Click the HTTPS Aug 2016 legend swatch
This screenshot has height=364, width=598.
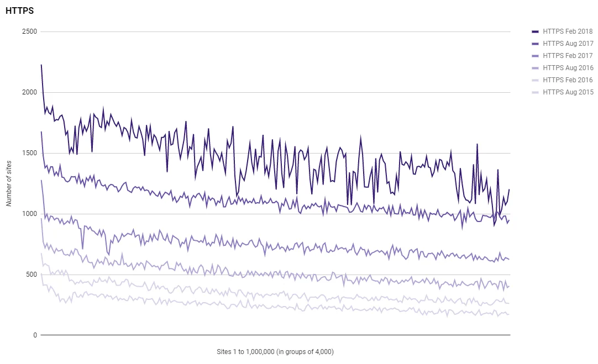coord(535,68)
